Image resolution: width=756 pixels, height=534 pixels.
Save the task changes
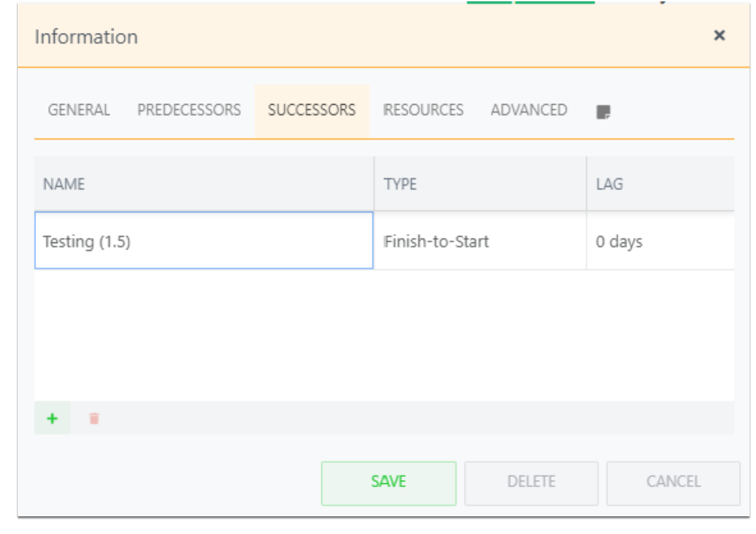click(x=389, y=483)
